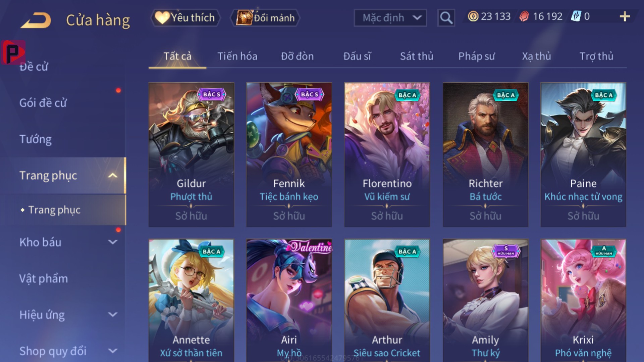Expand the Hiệu ứng sidebar section

tap(113, 315)
